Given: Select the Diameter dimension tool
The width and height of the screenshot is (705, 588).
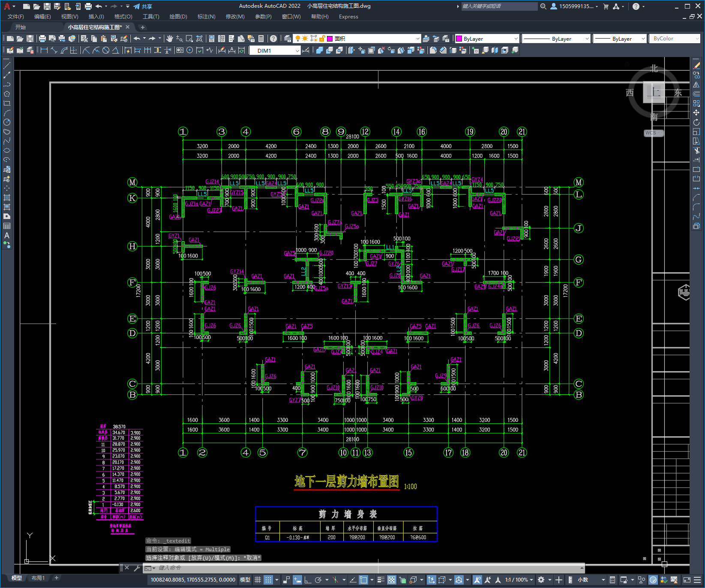Looking at the screenshot, I should tap(106, 50).
